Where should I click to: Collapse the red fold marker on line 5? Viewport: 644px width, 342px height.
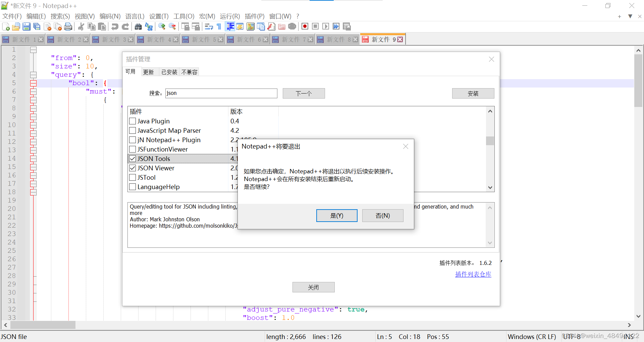click(33, 83)
